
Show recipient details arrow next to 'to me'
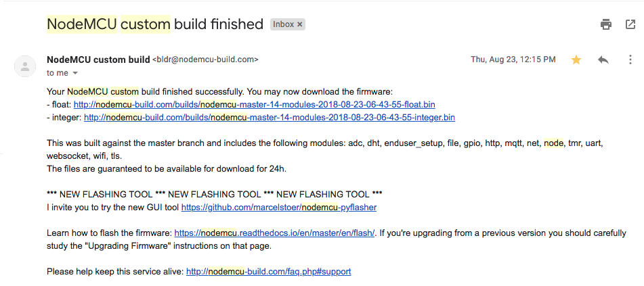coord(75,74)
